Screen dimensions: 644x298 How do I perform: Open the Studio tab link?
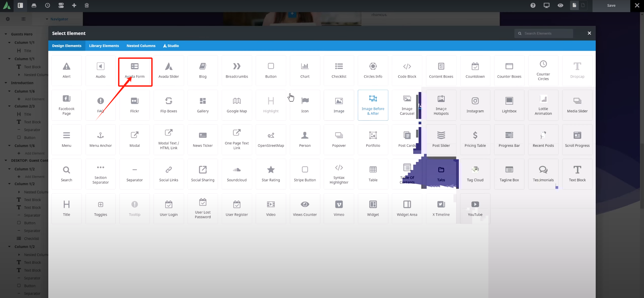(171, 46)
